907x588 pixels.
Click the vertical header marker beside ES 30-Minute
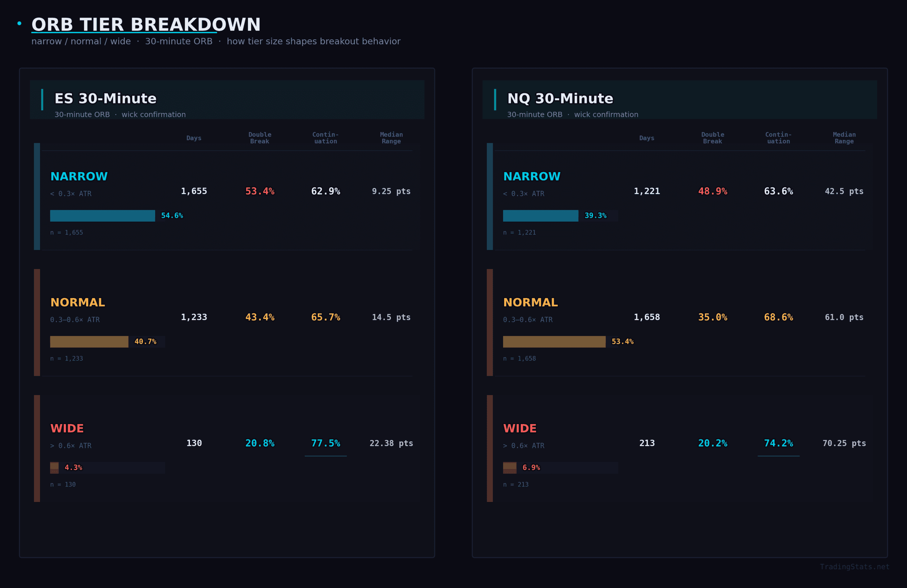point(42,100)
